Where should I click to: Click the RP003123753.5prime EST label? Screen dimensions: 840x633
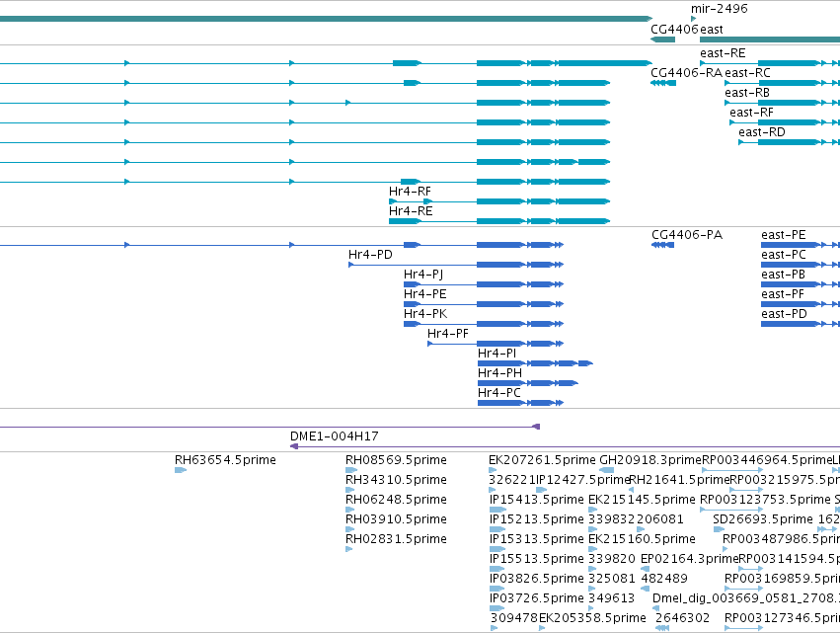pos(765,500)
